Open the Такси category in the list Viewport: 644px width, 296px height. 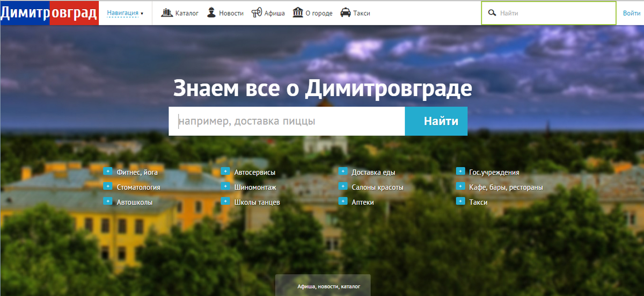(x=478, y=203)
